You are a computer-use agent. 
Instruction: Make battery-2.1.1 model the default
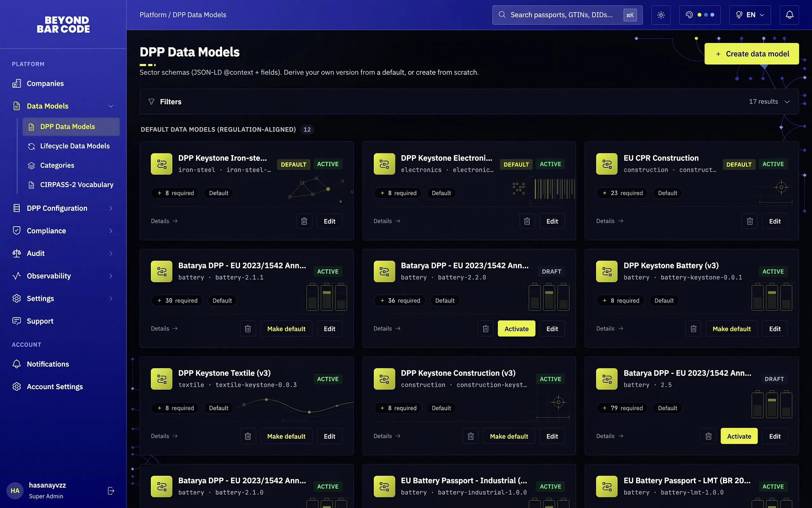pyautogui.click(x=286, y=329)
